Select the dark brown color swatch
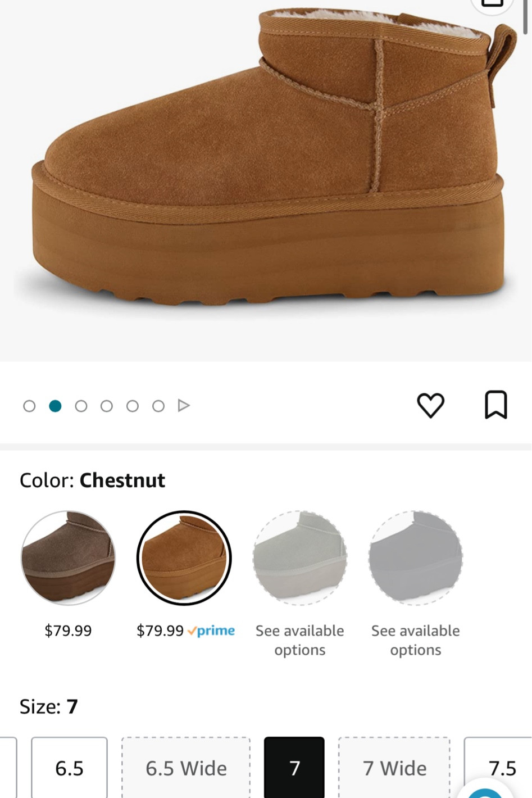532x798 pixels. (x=68, y=558)
